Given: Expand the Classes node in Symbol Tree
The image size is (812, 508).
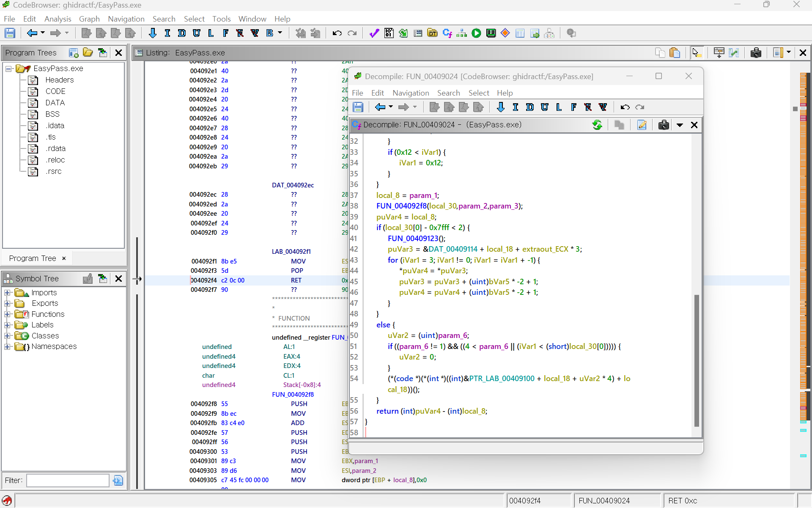Looking at the screenshot, I should (7, 336).
